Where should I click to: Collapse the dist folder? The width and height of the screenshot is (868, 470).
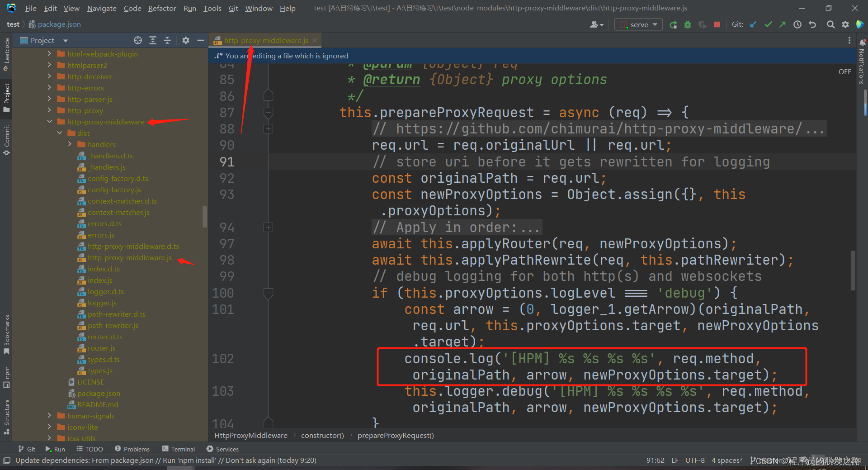pos(60,133)
